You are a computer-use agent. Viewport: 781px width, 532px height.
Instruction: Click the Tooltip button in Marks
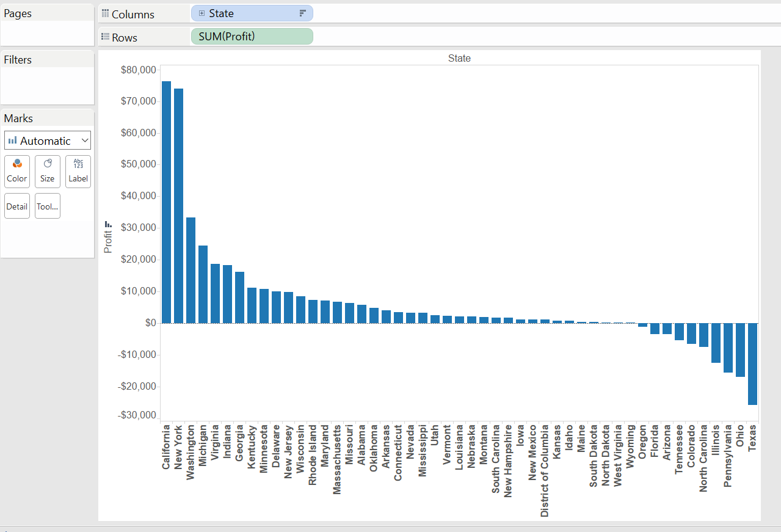click(x=48, y=206)
